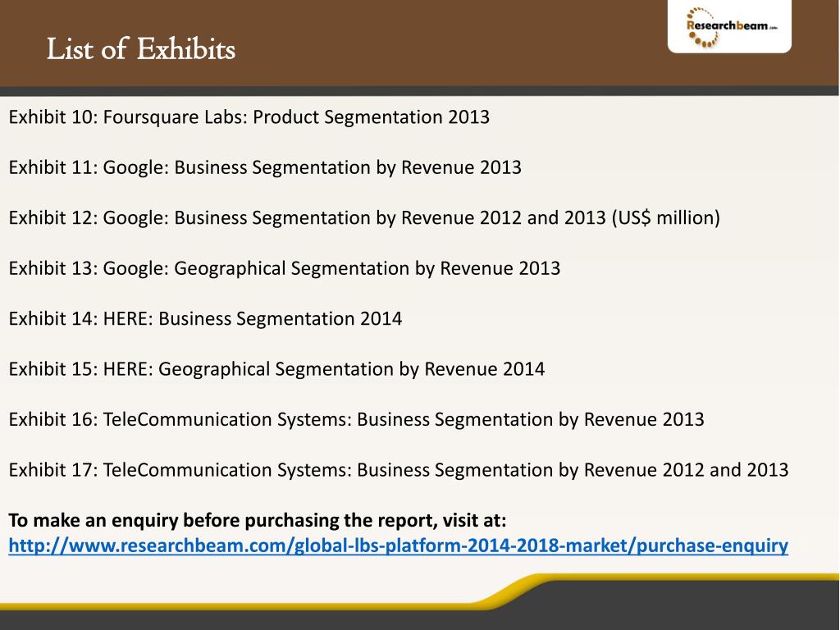Image resolution: width=840 pixels, height=630 pixels.
Task: Select 'Exhibit 17: TeleCommunication Systems' line
Action: [399, 470]
